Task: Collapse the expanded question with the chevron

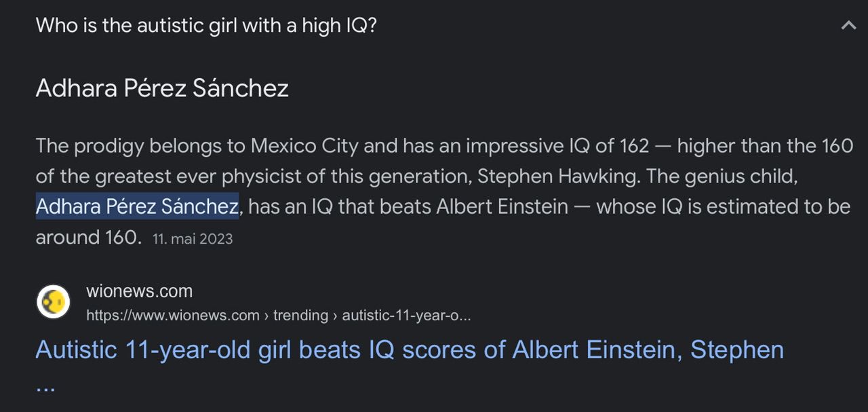Action: pyautogui.click(x=848, y=26)
